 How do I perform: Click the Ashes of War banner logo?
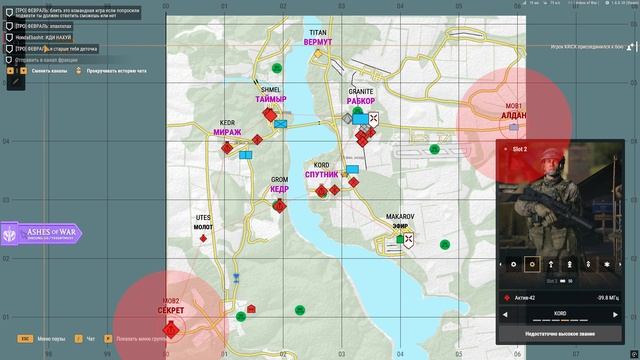coord(41,233)
